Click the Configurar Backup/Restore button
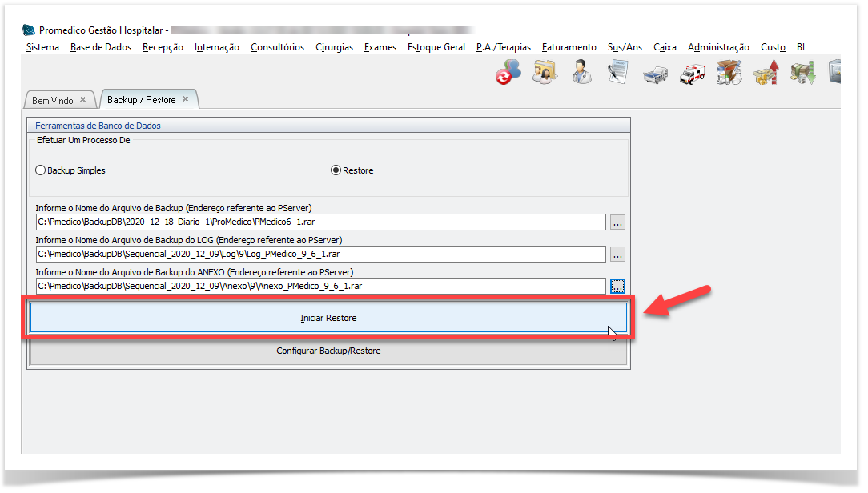The width and height of the screenshot is (868, 493). 328,351
